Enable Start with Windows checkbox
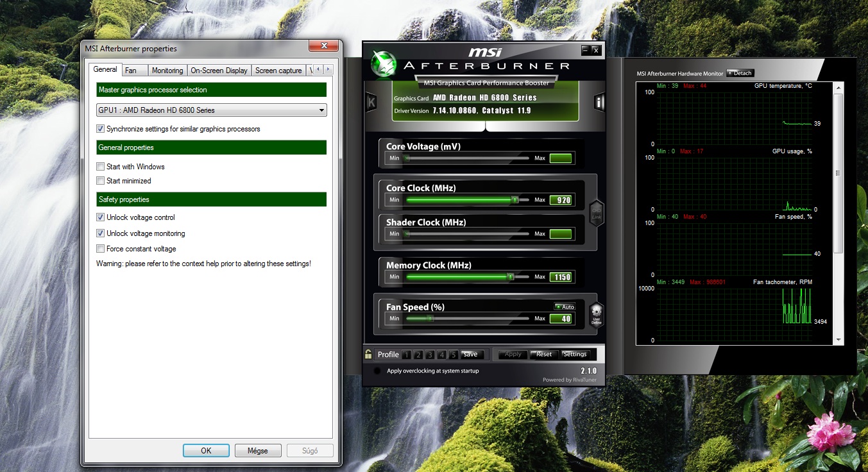Viewport: 868px width, 472px height. [x=100, y=167]
